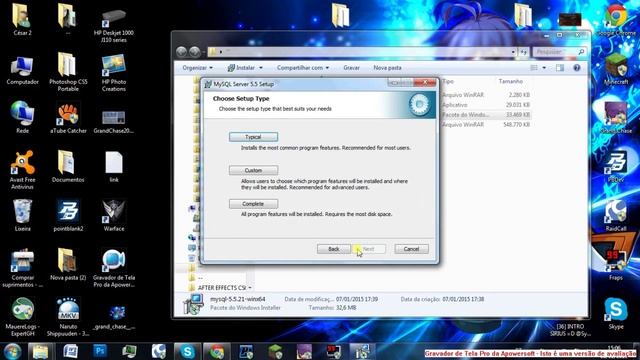Launch Google Chrome from desktop
The image size is (640, 360).
616,19
